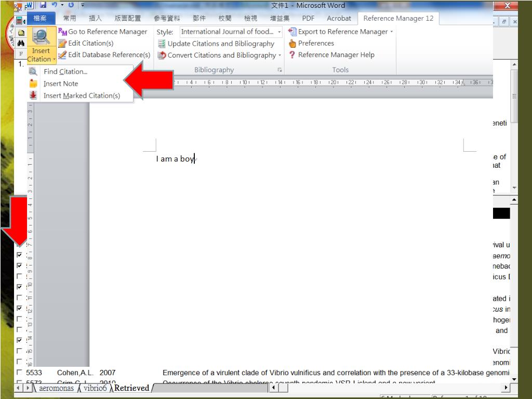Viewport: 532px width, 399px height.
Task: Click down arrow of lower right vertical scrollbar
Action: click(514, 379)
